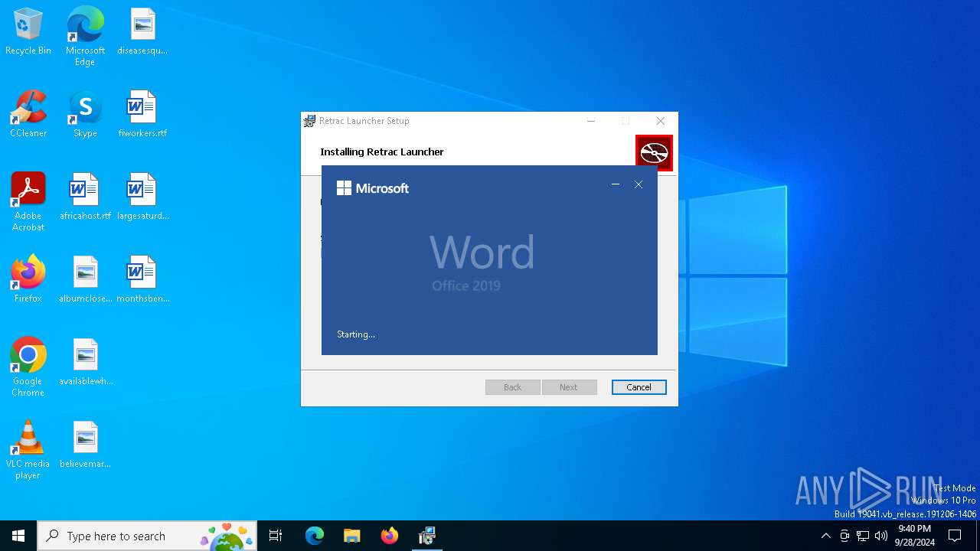Cancel the Retrac Launcher setup

tap(639, 387)
